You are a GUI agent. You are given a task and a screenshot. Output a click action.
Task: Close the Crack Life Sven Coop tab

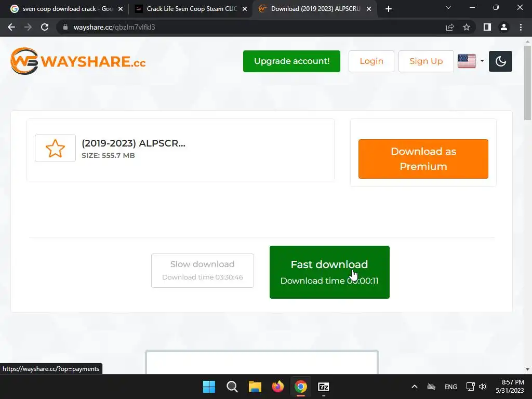[245, 9]
